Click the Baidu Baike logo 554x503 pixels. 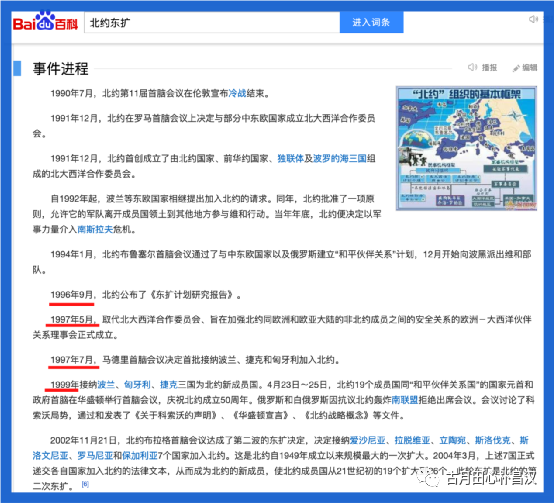(45, 21)
